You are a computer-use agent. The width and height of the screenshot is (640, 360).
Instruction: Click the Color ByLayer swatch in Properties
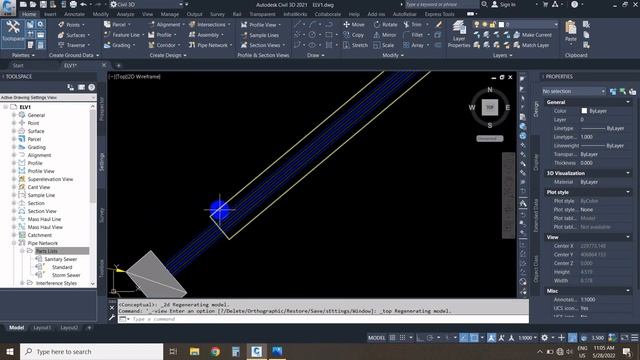point(584,111)
